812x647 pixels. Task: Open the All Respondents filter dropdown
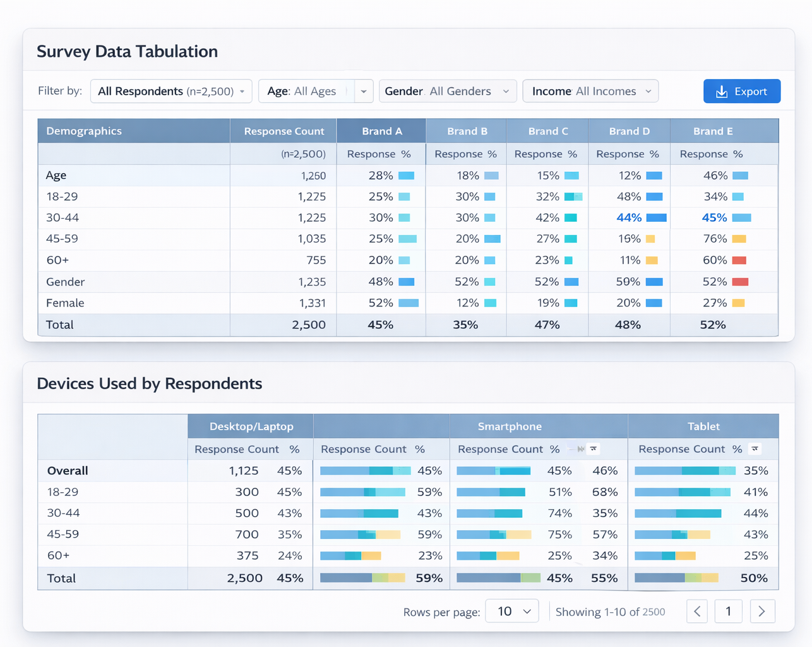point(171,91)
